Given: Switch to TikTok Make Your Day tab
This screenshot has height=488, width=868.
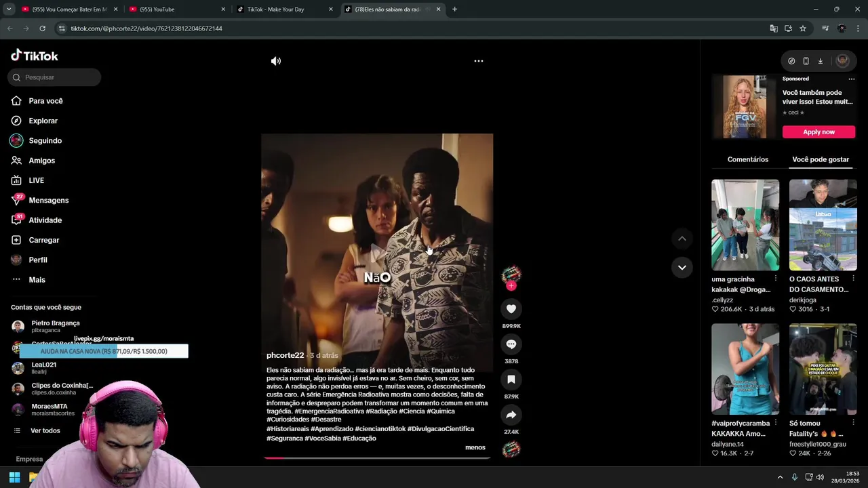Looking at the screenshot, I should pos(285,9).
